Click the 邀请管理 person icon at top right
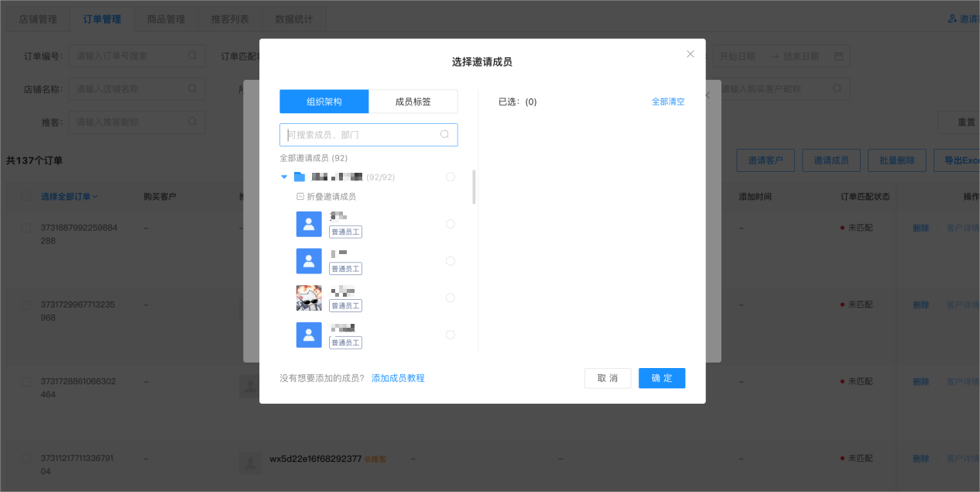Image resolution: width=980 pixels, height=492 pixels. coord(952,17)
